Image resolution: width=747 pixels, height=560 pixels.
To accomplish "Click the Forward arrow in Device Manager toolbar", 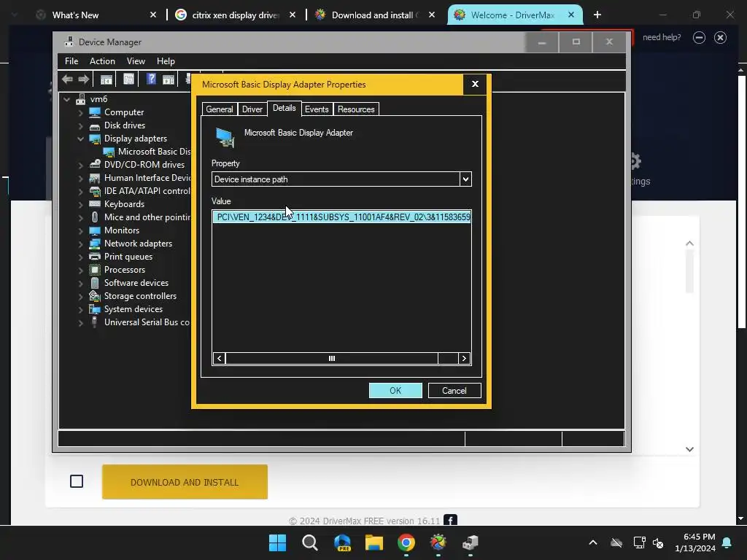I will click(83, 79).
